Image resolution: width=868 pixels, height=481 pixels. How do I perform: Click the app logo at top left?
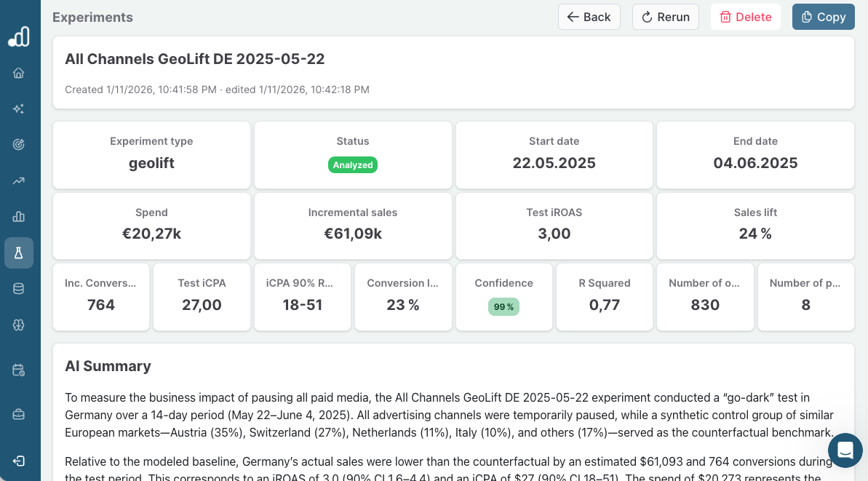(x=19, y=36)
